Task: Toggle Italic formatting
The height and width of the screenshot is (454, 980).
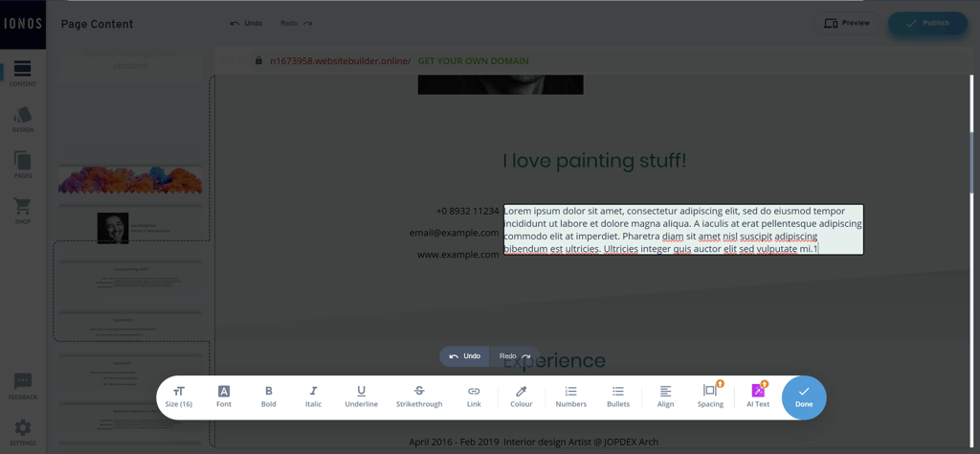Action: point(313,397)
